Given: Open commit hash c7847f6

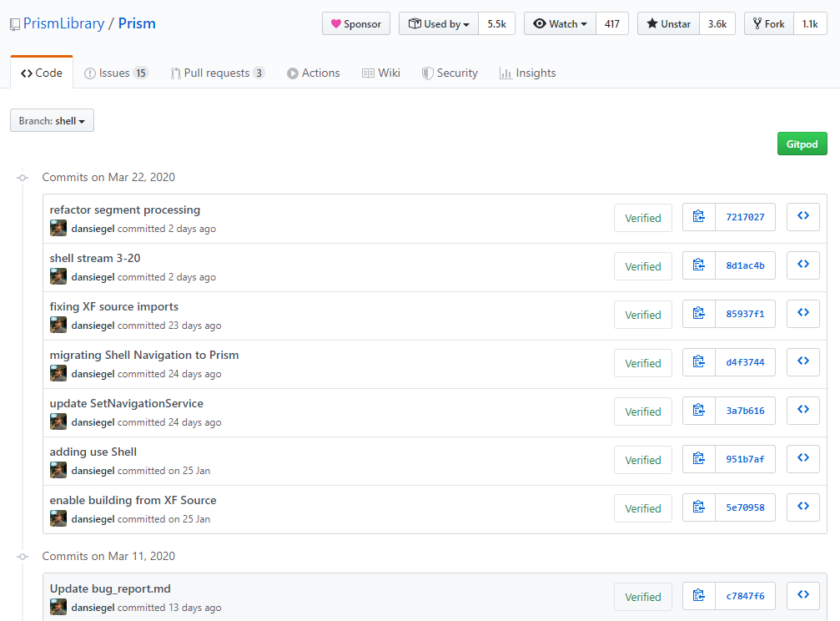Looking at the screenshot, I should point(745,596).
